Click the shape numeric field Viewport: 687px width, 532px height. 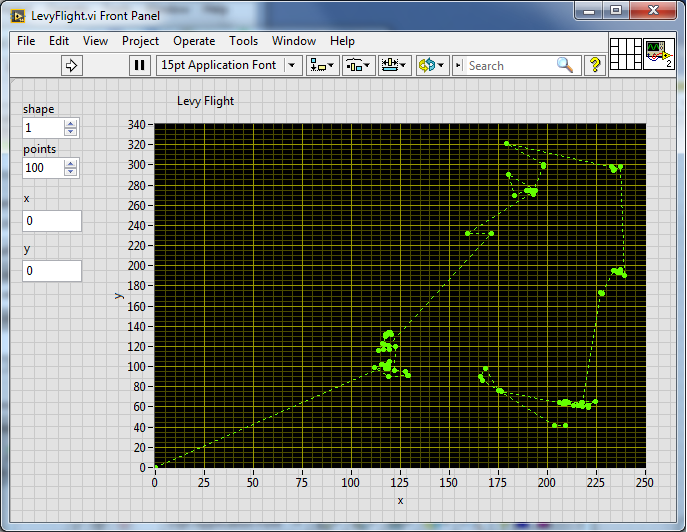pos(42,128)
